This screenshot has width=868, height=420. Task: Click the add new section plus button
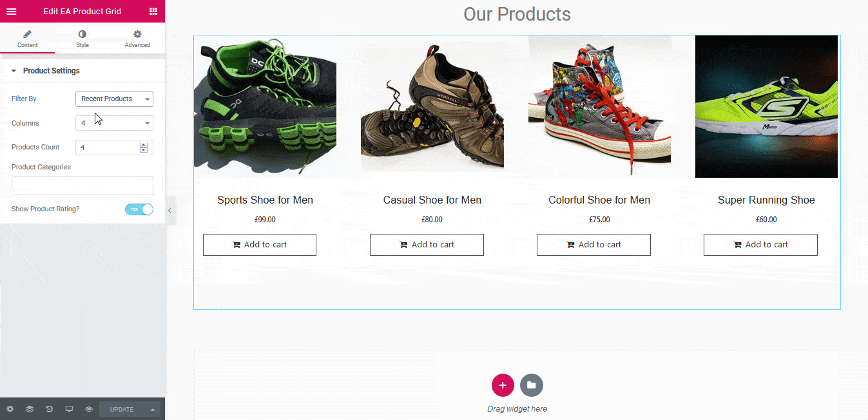coord(503,385)
